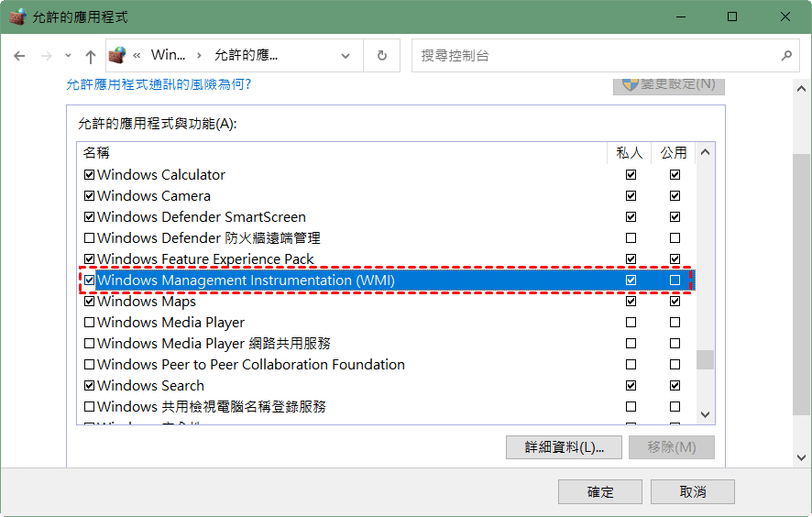Click the search magnifier icon
The image size is (812, 517).
(x=785, y=56)
